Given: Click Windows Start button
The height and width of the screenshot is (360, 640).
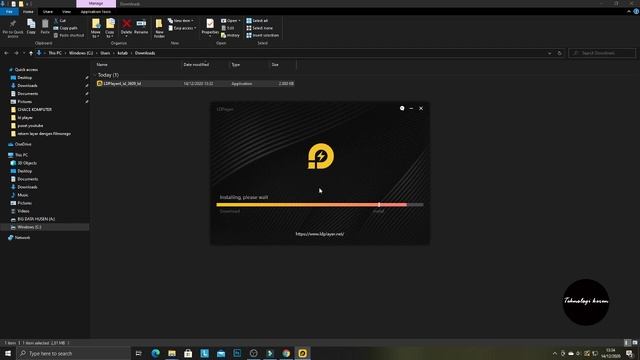Looking at the screenshot, I should [x=8, y=353].
